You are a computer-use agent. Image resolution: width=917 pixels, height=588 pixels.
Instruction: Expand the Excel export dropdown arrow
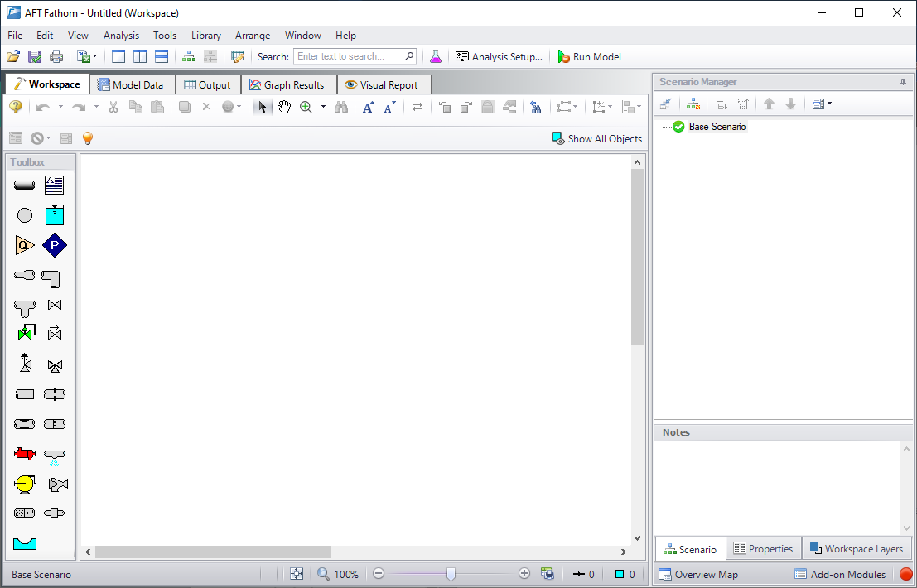(x=95, y=57)
